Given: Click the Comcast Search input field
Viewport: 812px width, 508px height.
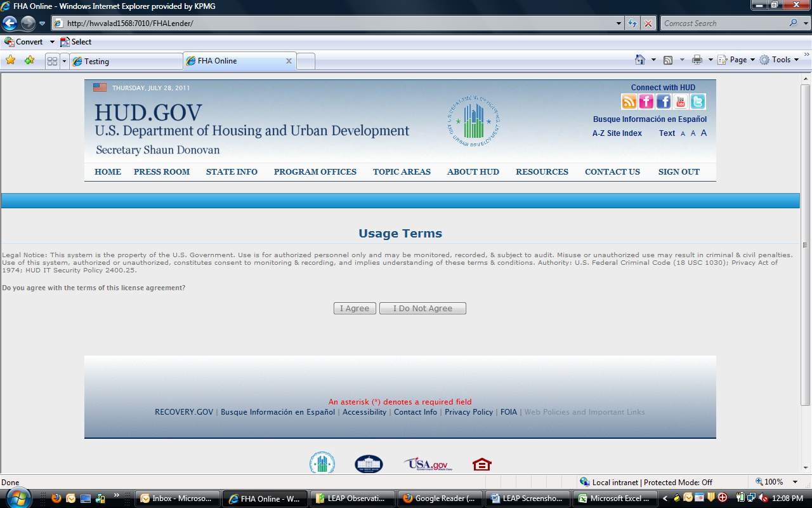Looking at the screenshot, I should (724, 23).
